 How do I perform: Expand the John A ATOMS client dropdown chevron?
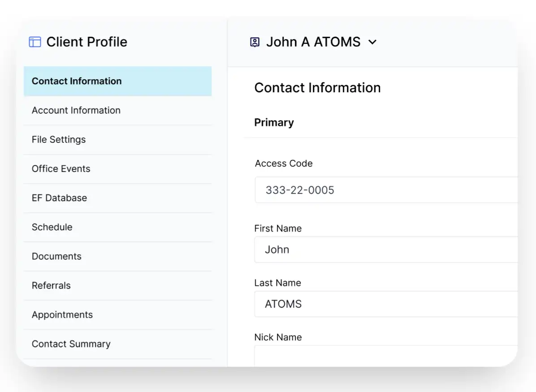(372, 42)
